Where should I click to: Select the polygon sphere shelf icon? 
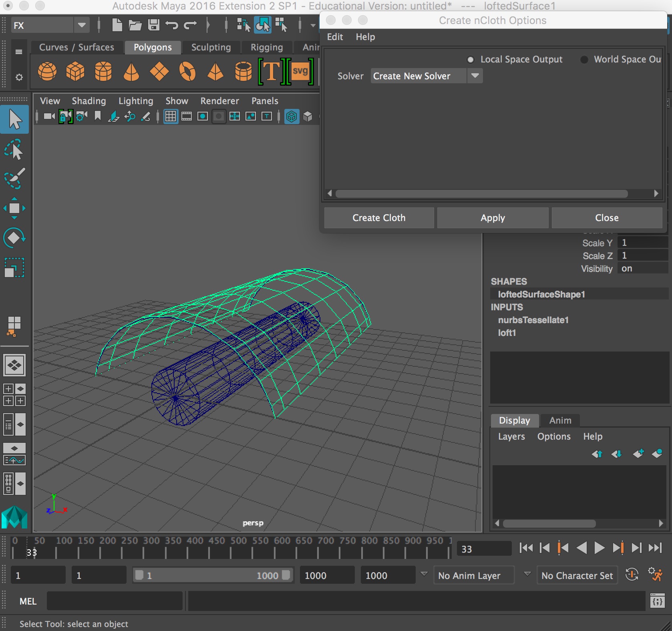(47, 72)
